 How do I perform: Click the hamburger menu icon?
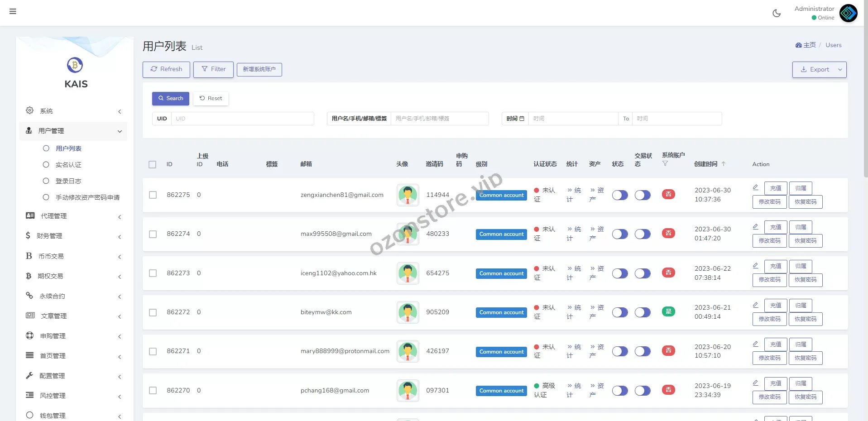pyautogui.click(x=13, y=11)
